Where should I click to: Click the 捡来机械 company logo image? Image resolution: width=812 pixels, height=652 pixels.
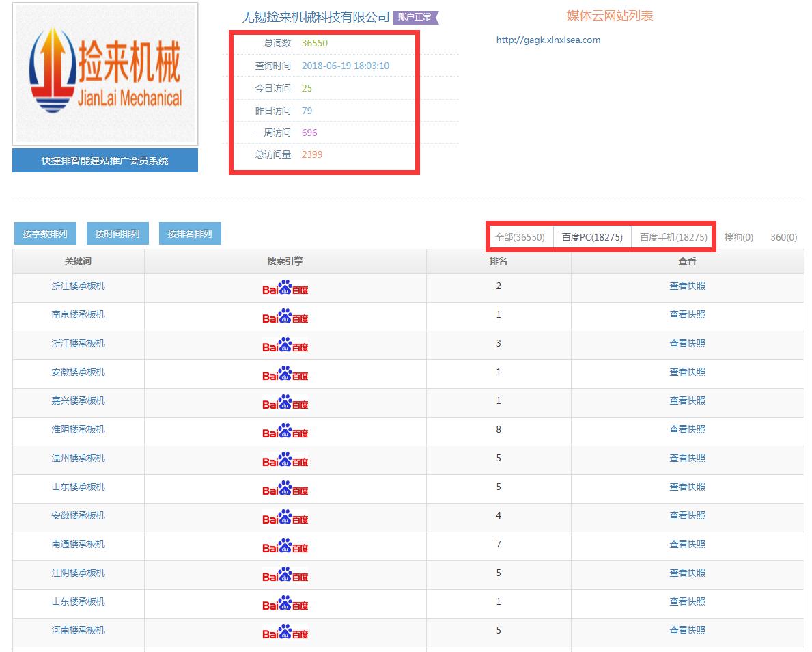[x=105, y=74]
